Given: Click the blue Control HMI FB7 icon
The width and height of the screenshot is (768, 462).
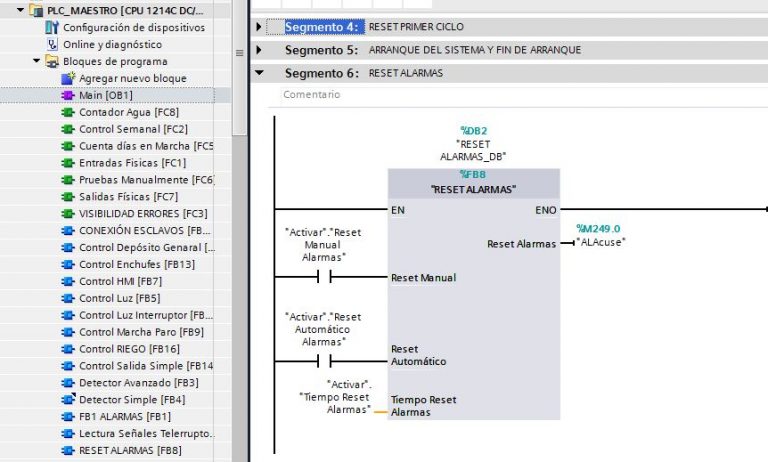Looking at the screenshot, I should click(68, 282).
